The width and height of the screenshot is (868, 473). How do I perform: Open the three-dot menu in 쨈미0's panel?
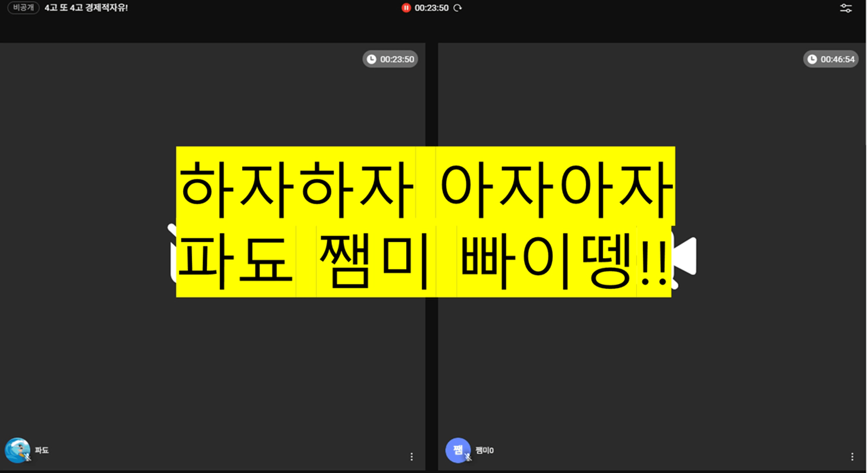[x=852, y=457]
